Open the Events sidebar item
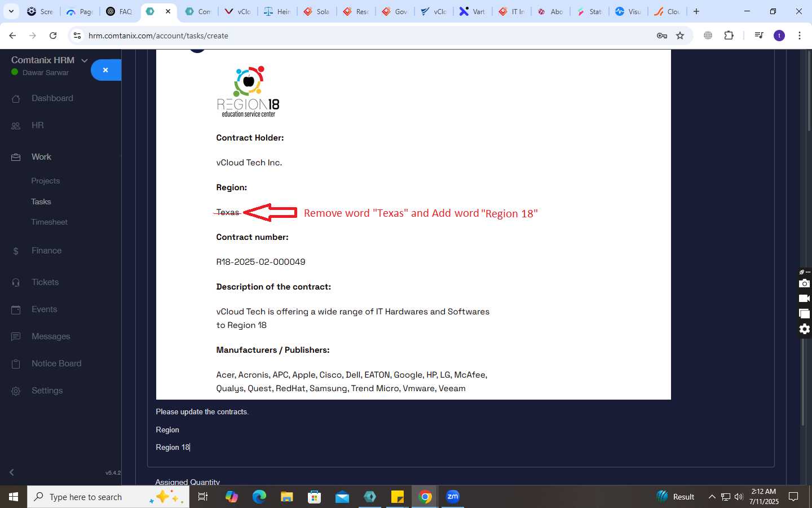Image resolution: width=812 pixels, height=508 pixels. [45, 309]
